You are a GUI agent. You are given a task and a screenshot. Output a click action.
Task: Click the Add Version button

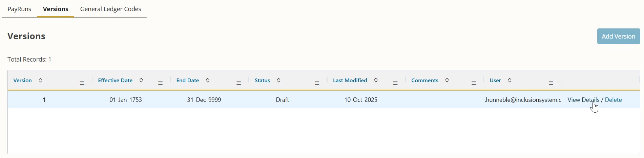tap(619, 36)
